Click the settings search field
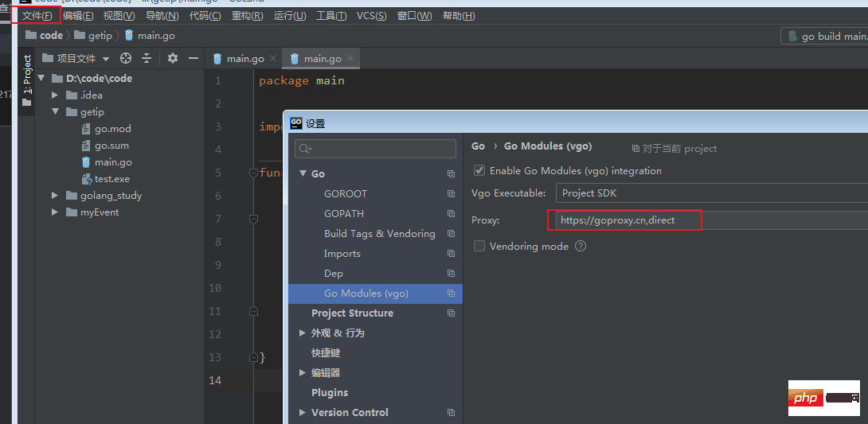The width and height of the screenshot is (868, 424). [x=375, y=149]
